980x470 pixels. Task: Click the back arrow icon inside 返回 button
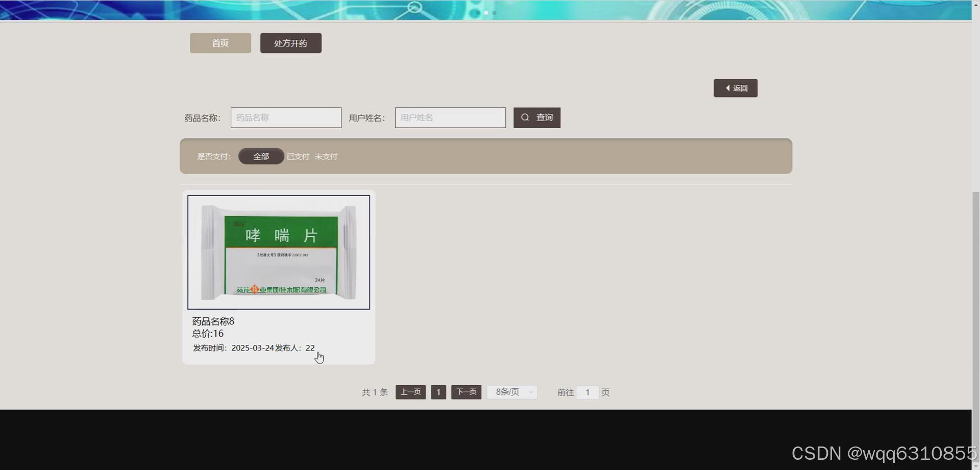pos(727,88)
